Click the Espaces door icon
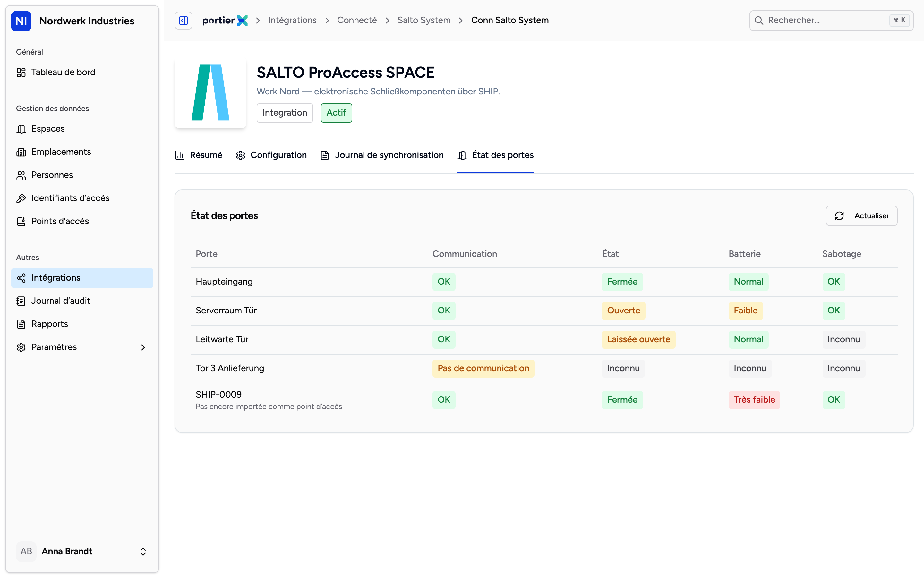 (x=21, y=129)
